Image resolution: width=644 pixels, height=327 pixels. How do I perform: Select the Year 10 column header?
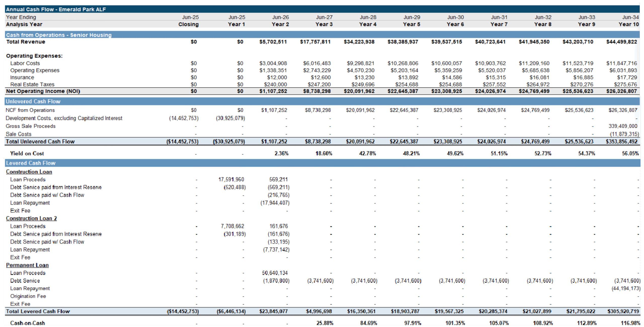[628, 24]
